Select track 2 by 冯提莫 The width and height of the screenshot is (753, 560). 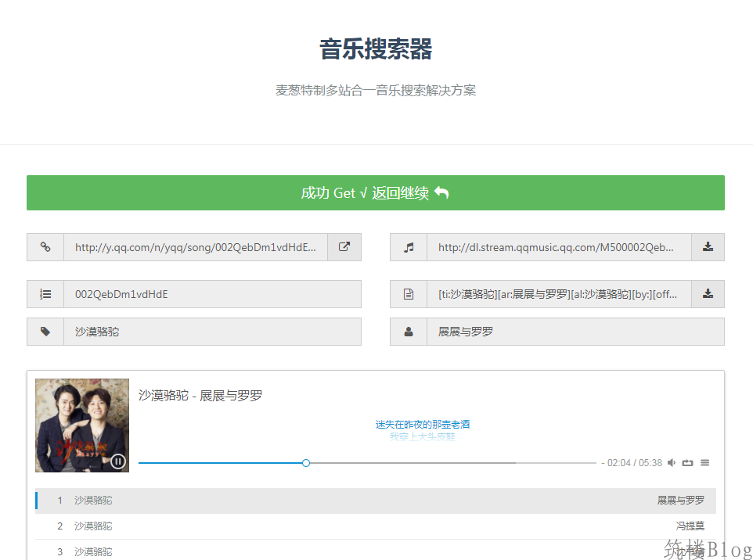(376, 526)
